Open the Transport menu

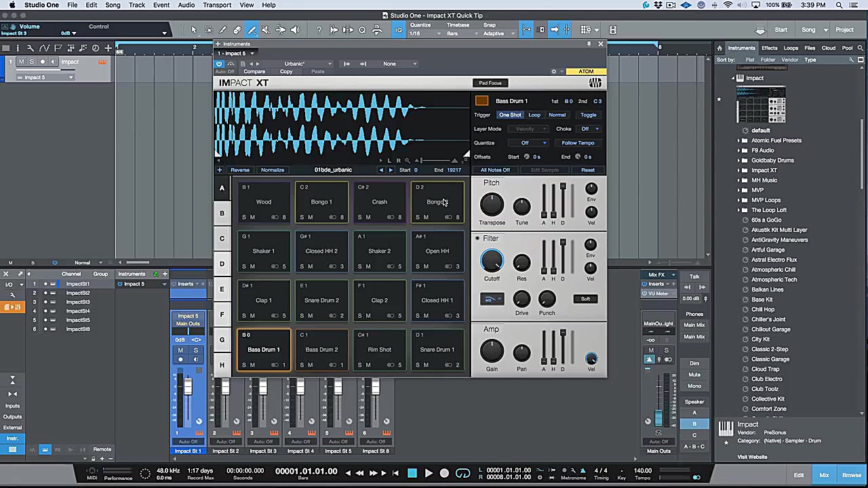[x=217, y=5]
